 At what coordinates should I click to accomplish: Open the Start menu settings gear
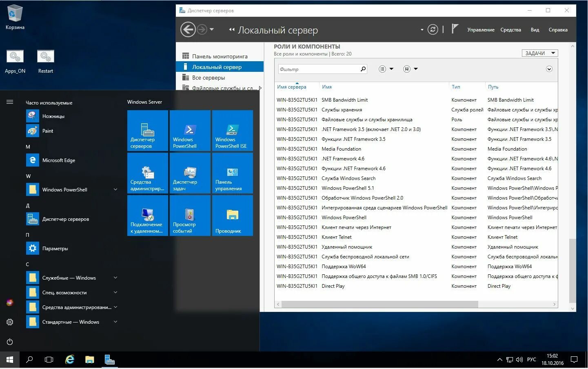[x=10, y=322]
